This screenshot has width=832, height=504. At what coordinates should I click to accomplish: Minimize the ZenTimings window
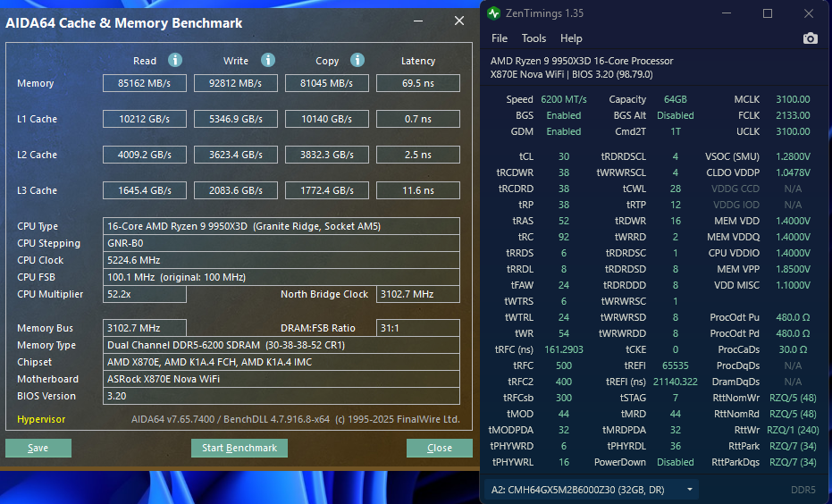pyautogui.click(x=726, y=13)
